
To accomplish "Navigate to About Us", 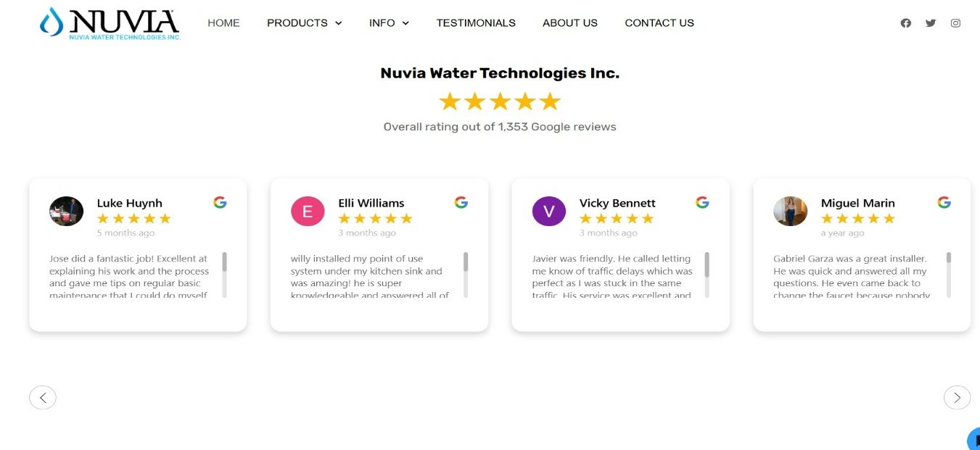I will 570,23.
